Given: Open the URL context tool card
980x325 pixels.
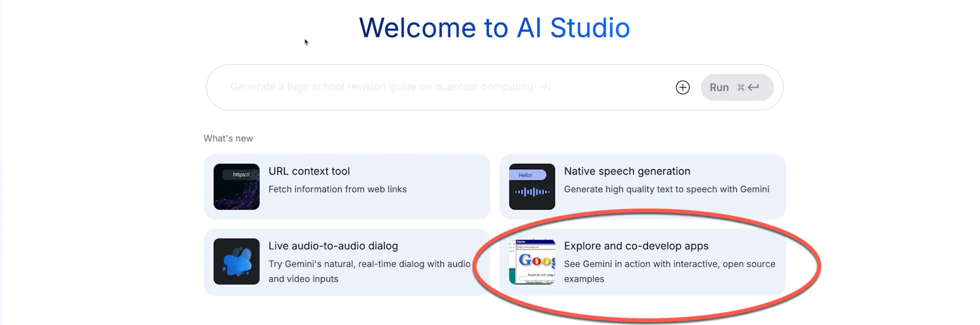Looking at the screenshot, I should click(347, 186).
